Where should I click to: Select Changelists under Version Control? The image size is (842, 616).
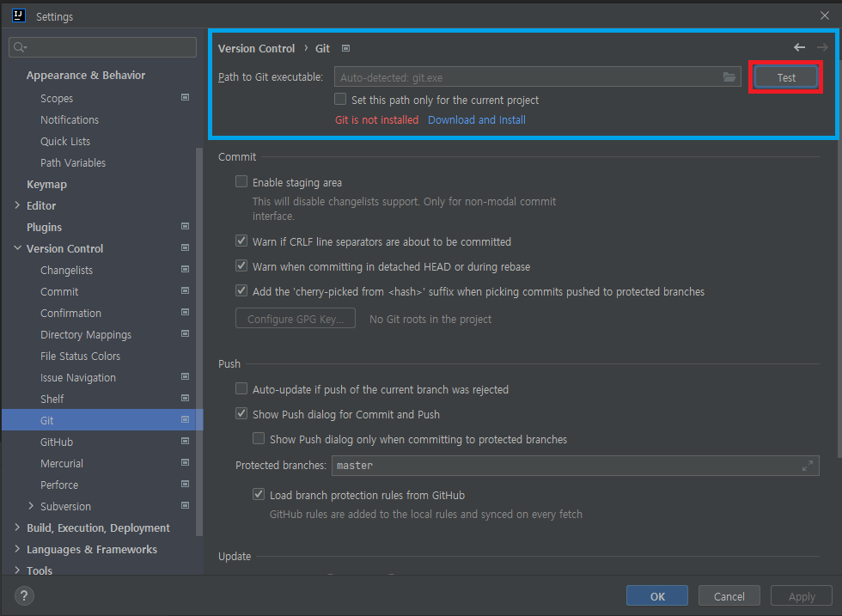67,270
